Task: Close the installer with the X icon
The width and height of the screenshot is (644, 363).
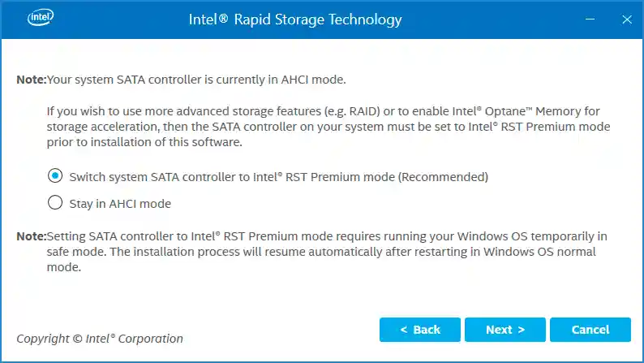Action: [x=626, y=19]
